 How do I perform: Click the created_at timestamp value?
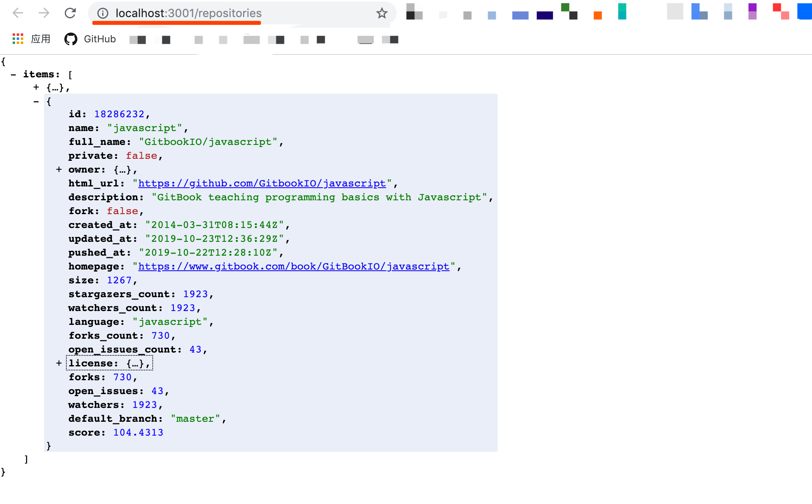click(215, 225)
